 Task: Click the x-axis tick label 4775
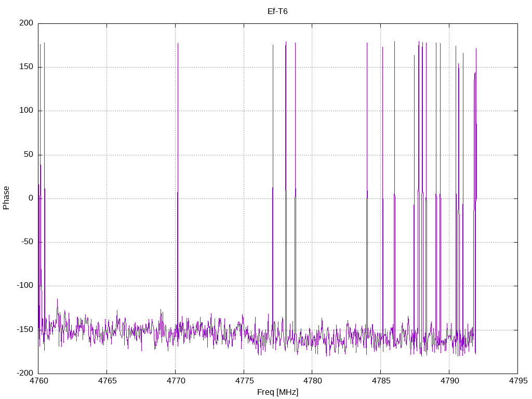(244, 381)
